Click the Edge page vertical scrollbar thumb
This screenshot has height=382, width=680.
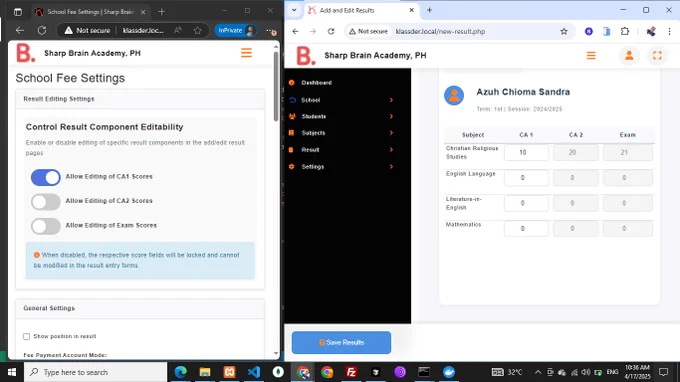pyautogui.click(x=276, y=87)
